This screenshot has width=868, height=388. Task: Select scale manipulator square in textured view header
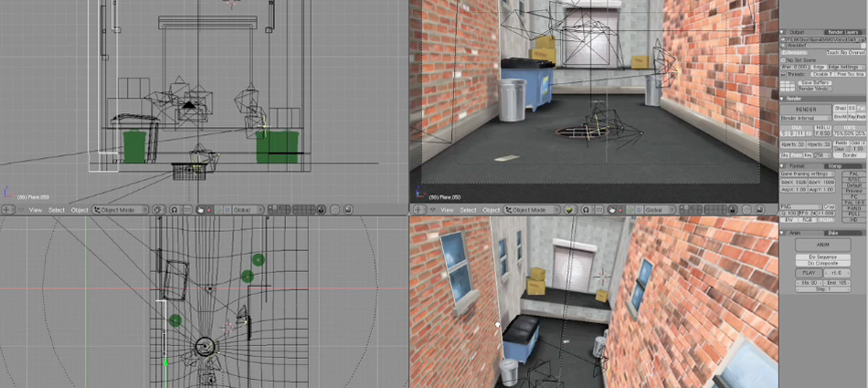[639, 210]
